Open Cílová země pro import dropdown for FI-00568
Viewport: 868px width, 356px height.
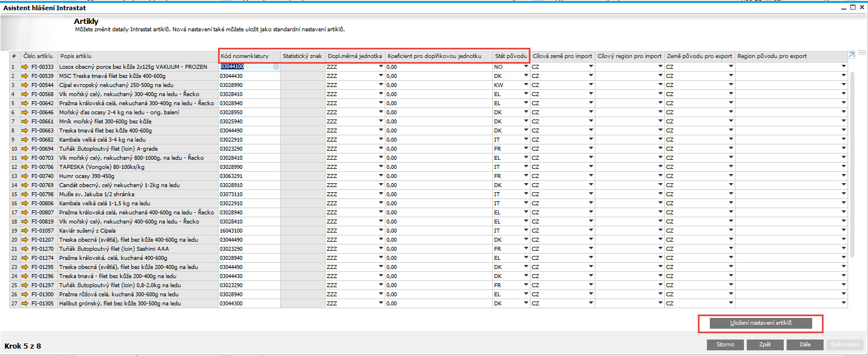pyautogui.click(x=591, y=94)
